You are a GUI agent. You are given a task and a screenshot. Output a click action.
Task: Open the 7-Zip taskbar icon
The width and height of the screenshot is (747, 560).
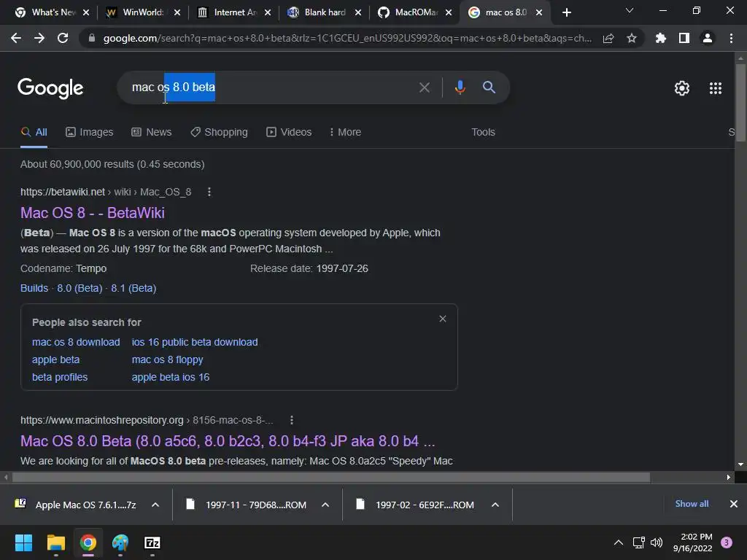152,542
